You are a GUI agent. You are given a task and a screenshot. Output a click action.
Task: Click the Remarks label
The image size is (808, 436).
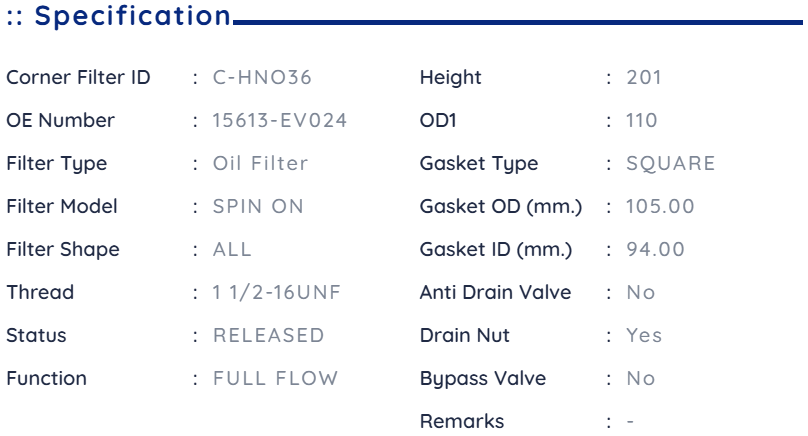(x=462, y=422)
